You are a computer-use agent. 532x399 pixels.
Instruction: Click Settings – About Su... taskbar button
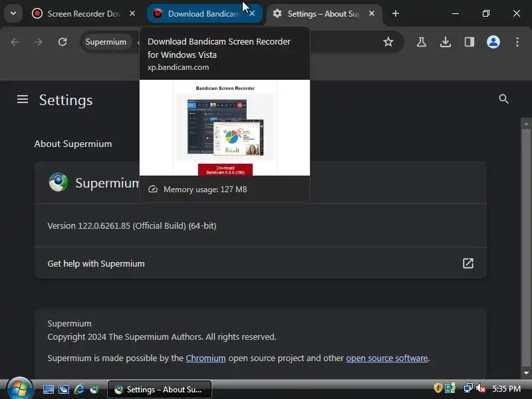[x=160, y=389]
